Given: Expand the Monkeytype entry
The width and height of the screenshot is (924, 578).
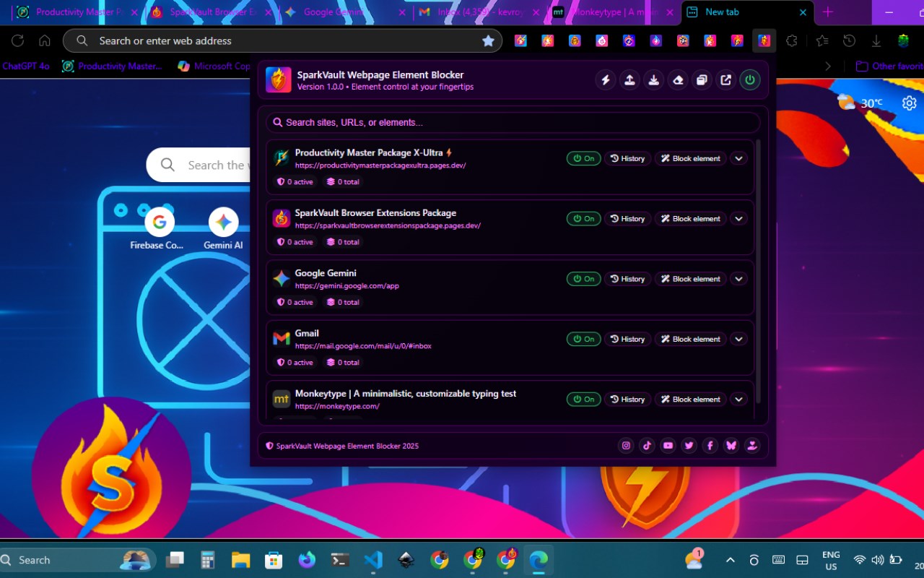Looking at the screenshot, I should 738,399.
